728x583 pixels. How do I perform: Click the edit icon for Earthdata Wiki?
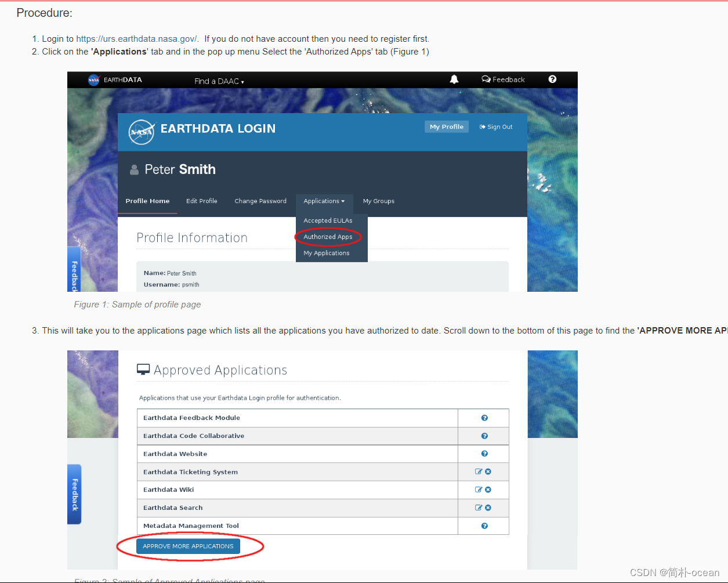(x=479, y=490)
